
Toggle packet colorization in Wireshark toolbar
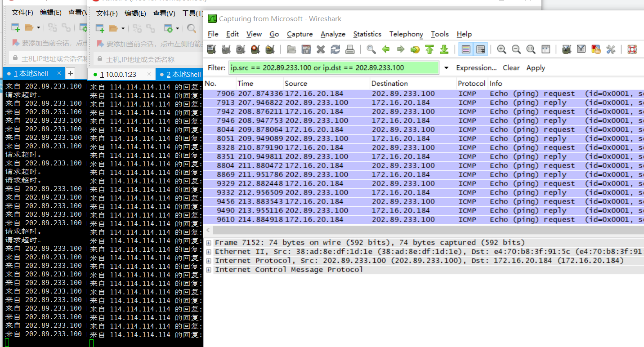[466, 49]
